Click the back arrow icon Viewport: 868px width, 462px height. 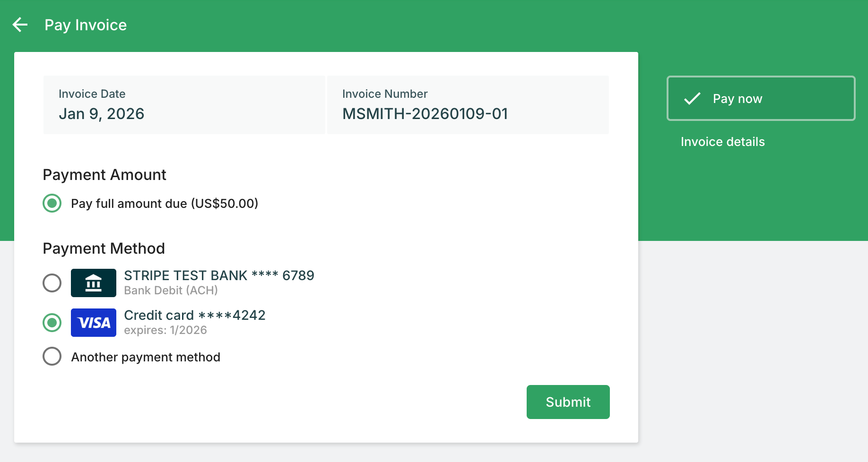[20, 25]
